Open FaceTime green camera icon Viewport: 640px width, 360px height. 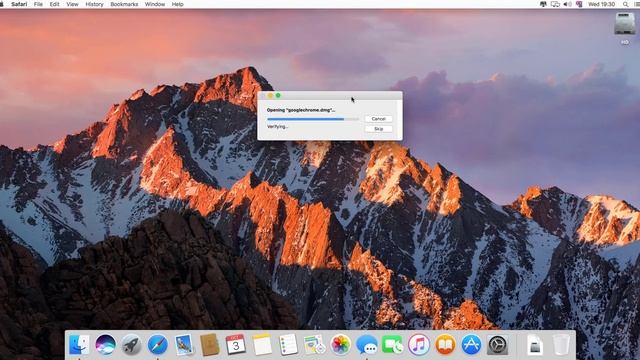click(x=393, y=344)
